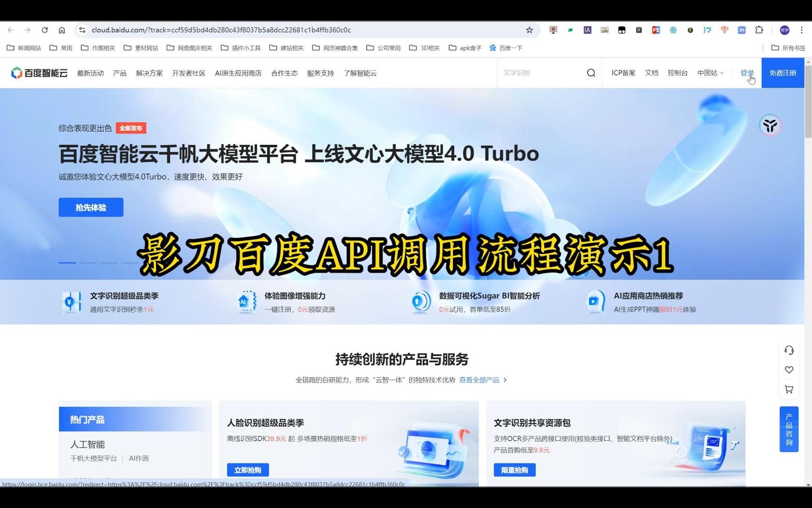Open the 常用 bookmark folder
812x508 pixels.
[x=61, y=48]
